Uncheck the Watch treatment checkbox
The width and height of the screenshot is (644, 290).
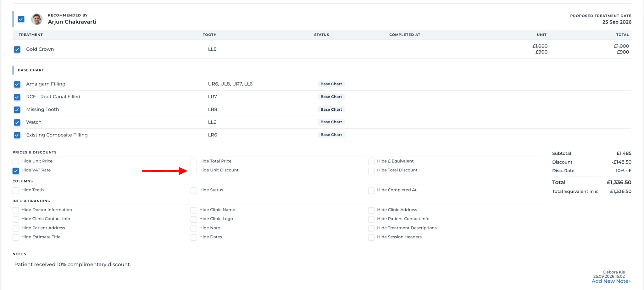[x=17, y=122]
